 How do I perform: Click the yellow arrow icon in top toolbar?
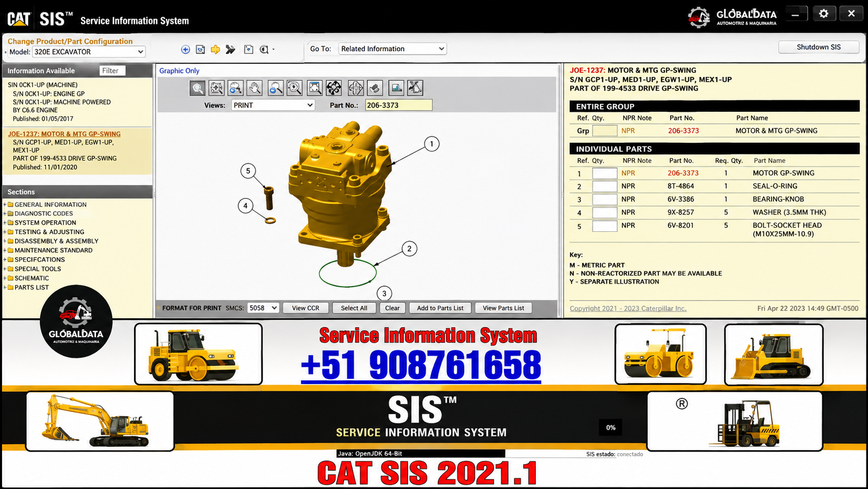[215, 49]
